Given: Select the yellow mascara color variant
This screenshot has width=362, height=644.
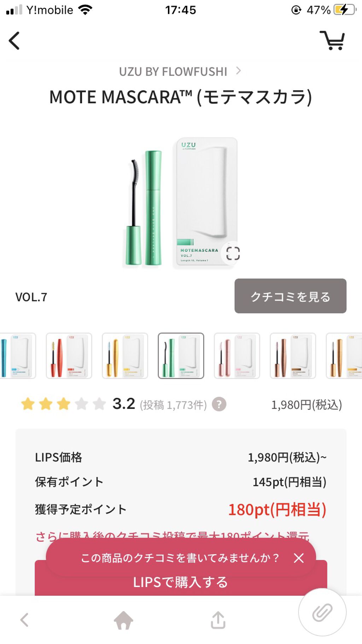Looking at the screenshot, I should point(125,356).
